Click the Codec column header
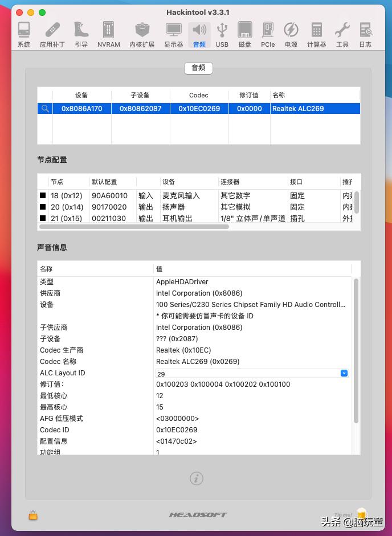 point(199,95)
